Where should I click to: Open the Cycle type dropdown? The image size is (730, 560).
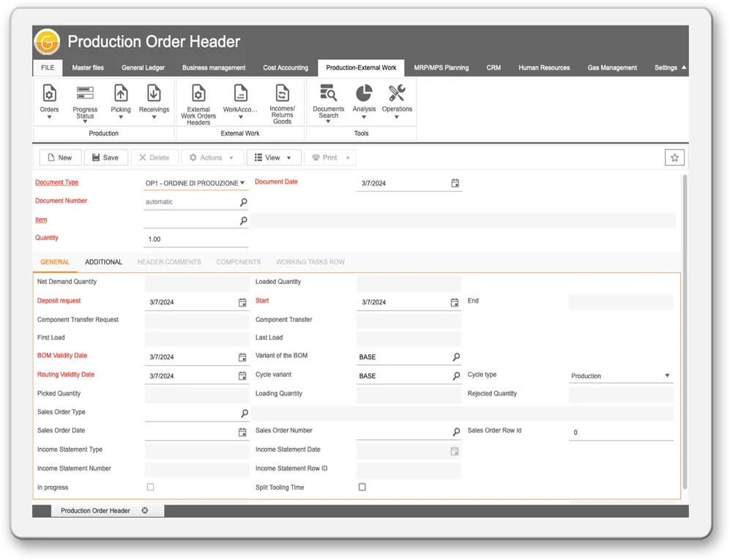coord(666,376)
